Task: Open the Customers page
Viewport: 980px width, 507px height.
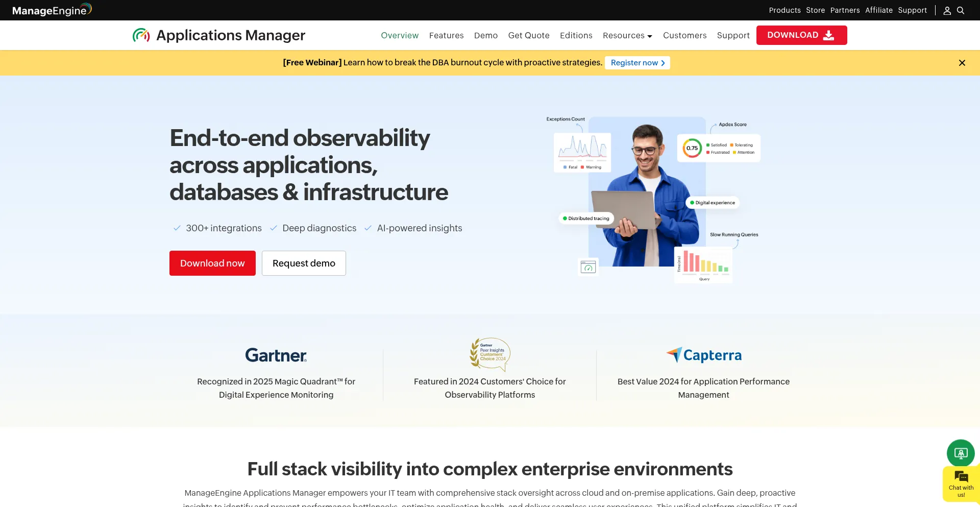Action: (x=685, y=35)
